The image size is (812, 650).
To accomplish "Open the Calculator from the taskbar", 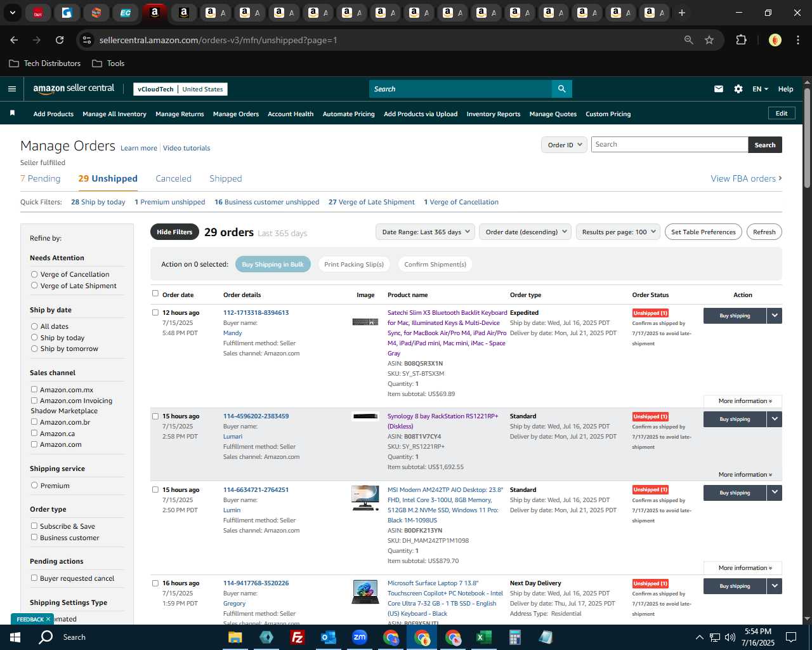I will point(515,637).
